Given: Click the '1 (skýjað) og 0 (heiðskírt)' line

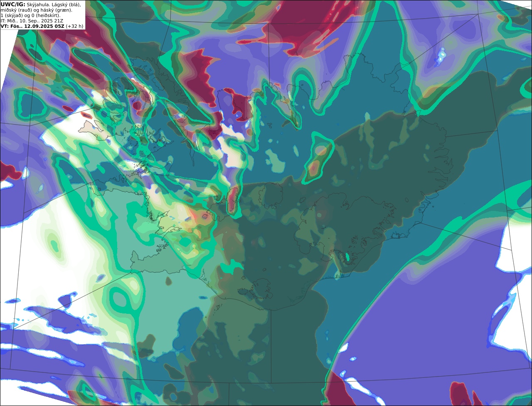Looking at the screenshot, I should 30,15.
